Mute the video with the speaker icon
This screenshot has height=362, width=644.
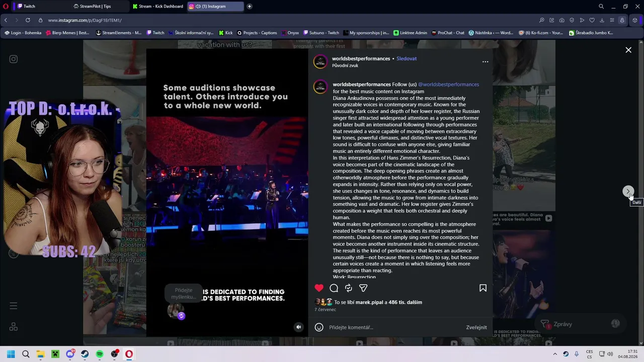tap(298, 327)
